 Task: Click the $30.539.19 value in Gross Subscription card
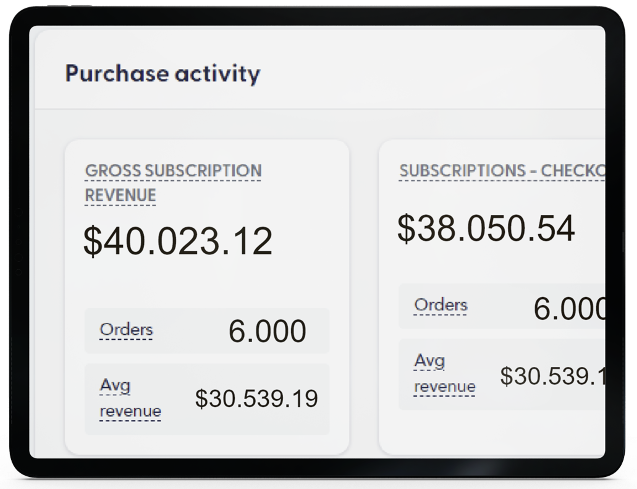pos(256,399)
